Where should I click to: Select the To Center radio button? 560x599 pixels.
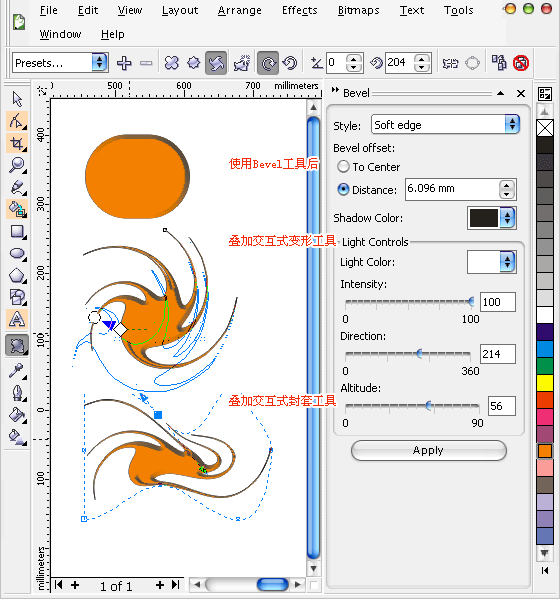click(x=343, y=167)
